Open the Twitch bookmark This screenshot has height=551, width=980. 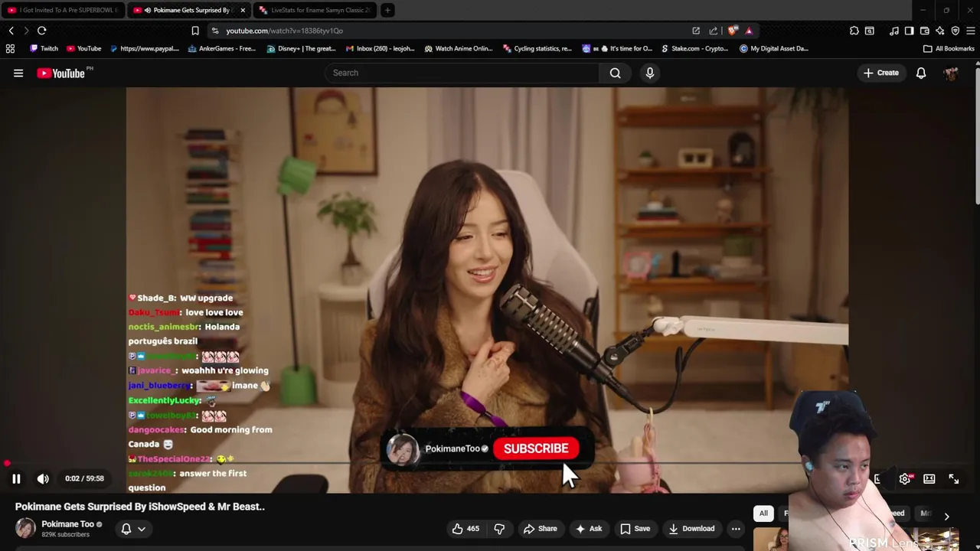(44, 48)
